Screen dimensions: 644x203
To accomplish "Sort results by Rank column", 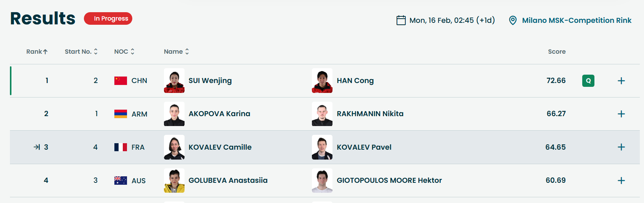I will pyautogui.click(x=37, y=51).
